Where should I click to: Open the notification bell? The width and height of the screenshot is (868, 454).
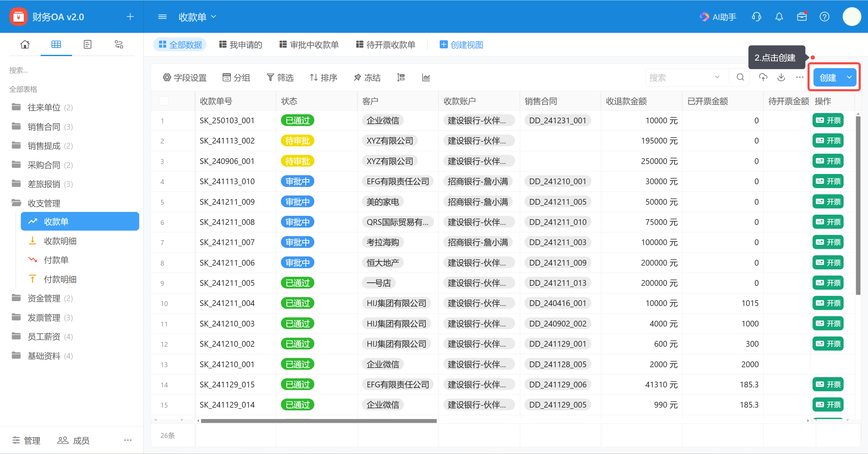tap(779, 17)
